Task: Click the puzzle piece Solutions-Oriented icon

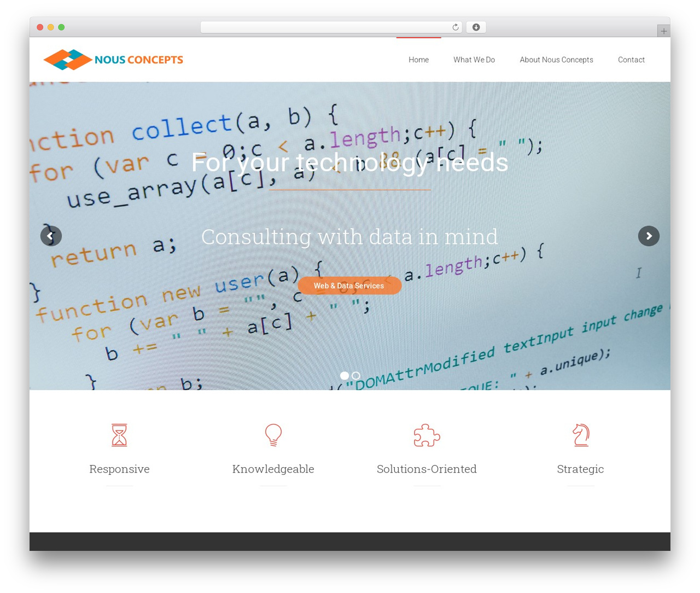Action: (427, 435)
